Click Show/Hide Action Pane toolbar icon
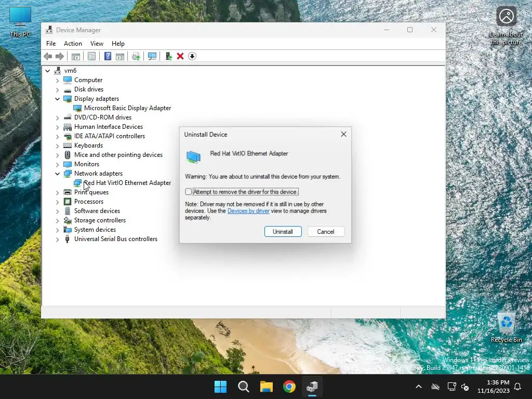 click(120, 56)
